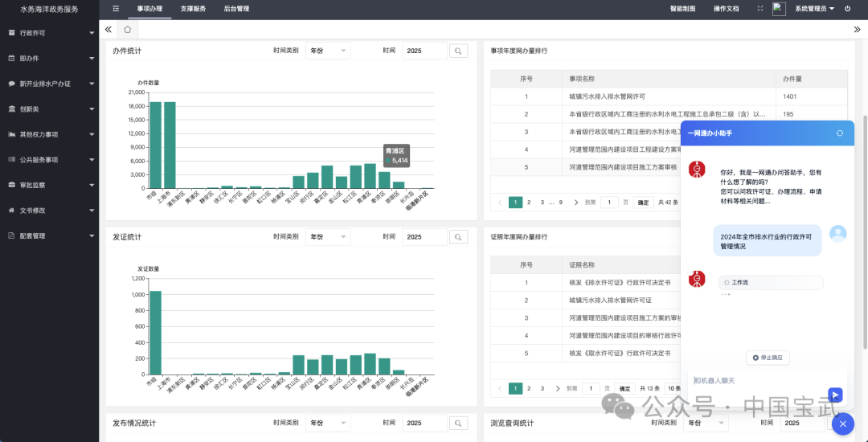
Task: Go to next page in 证照年度网办量排行 pager
Action: pos(558,389)
